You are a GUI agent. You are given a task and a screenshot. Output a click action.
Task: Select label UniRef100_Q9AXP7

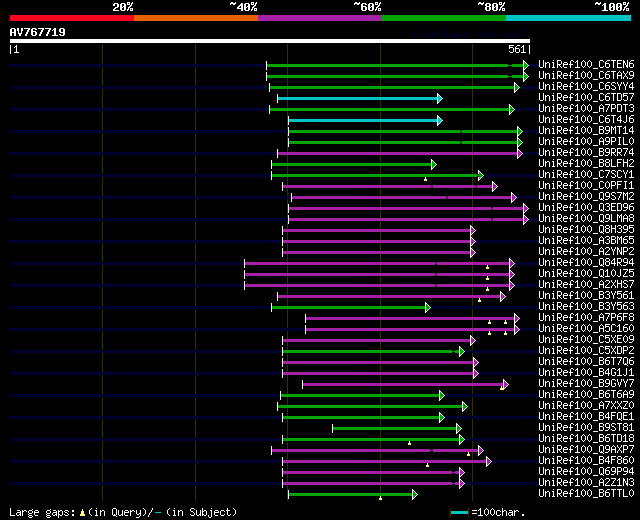pos(586,450)
